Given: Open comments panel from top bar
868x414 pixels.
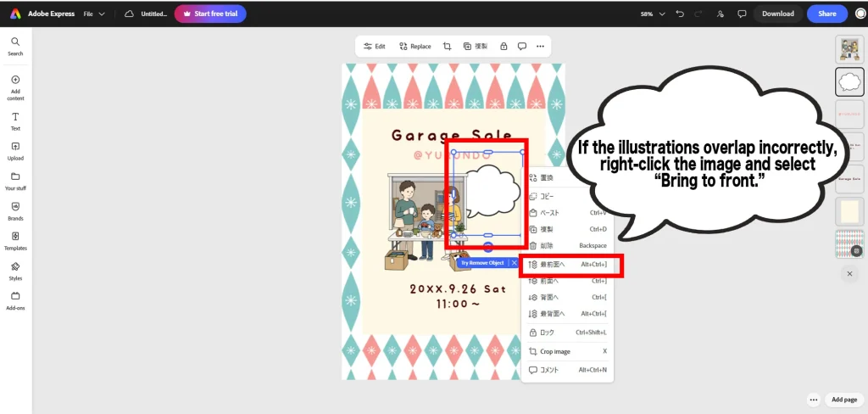Looking at the screenshot, I should point(742,14).
